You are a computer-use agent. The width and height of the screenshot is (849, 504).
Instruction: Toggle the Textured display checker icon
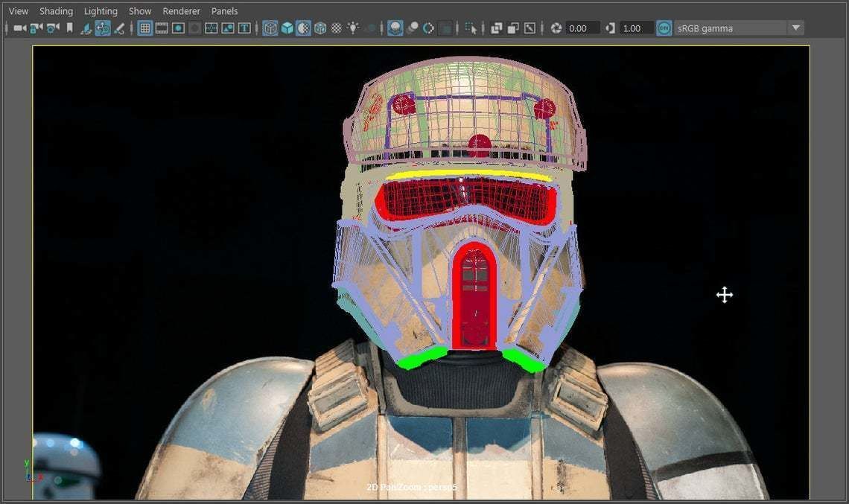(x=336, y=28)
